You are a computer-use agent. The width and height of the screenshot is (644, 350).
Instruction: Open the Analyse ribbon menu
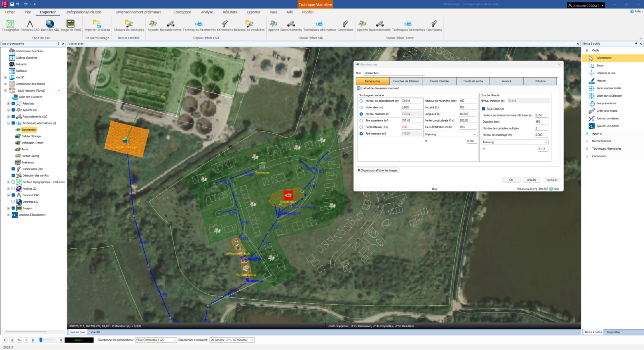207,12
